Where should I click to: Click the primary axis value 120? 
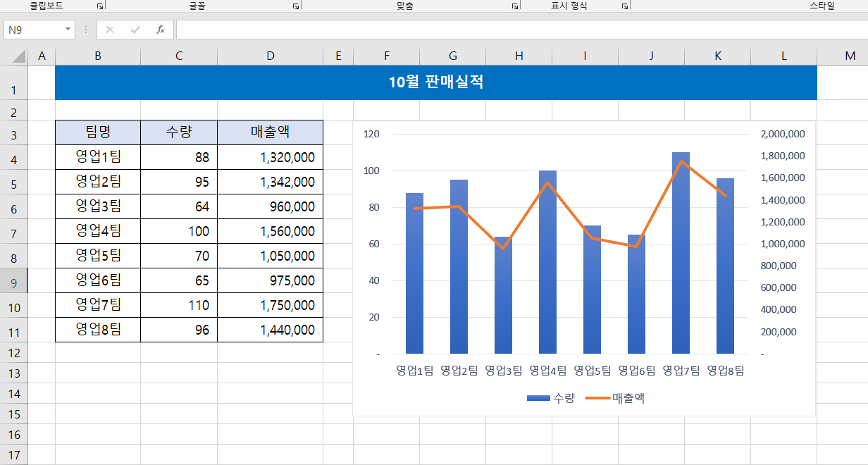coord(371,134)
